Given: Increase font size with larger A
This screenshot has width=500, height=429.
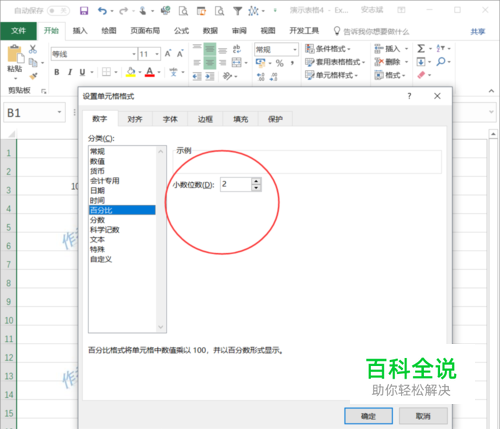Looking at the screenshot, I should tap(168, 53).
